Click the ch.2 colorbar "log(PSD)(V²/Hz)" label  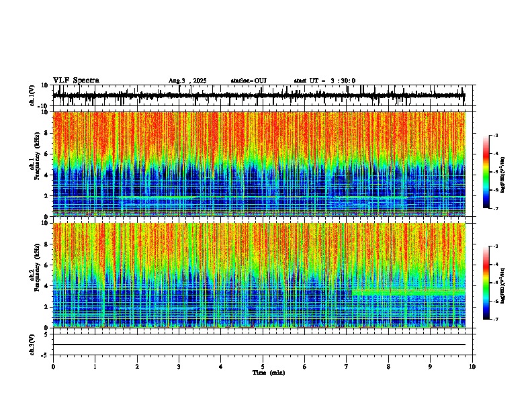tap(503, 285)
